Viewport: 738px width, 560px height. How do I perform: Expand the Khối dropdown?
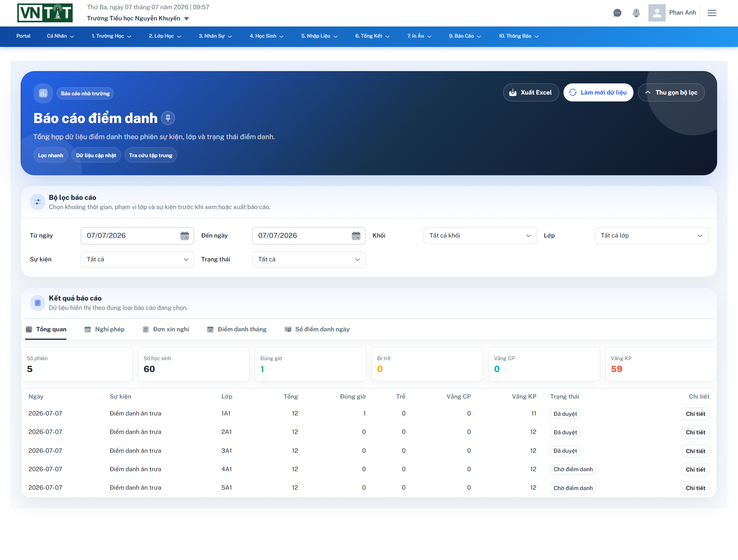pos(480,236)
